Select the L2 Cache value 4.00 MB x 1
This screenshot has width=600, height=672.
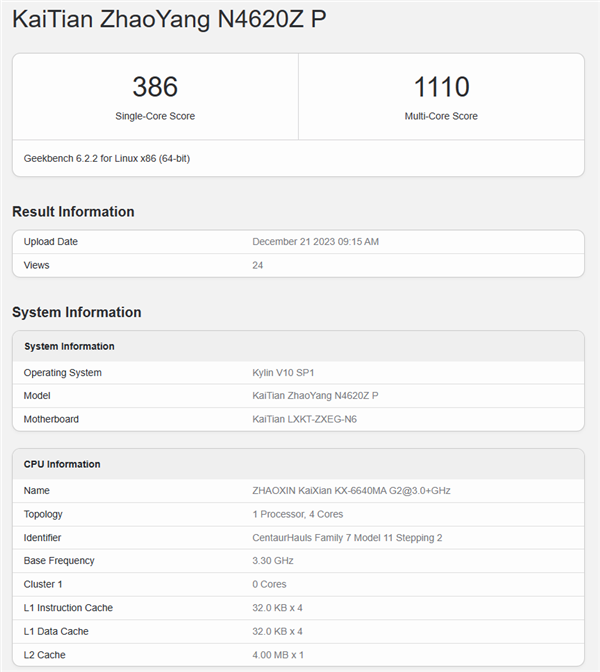[278, 654]
